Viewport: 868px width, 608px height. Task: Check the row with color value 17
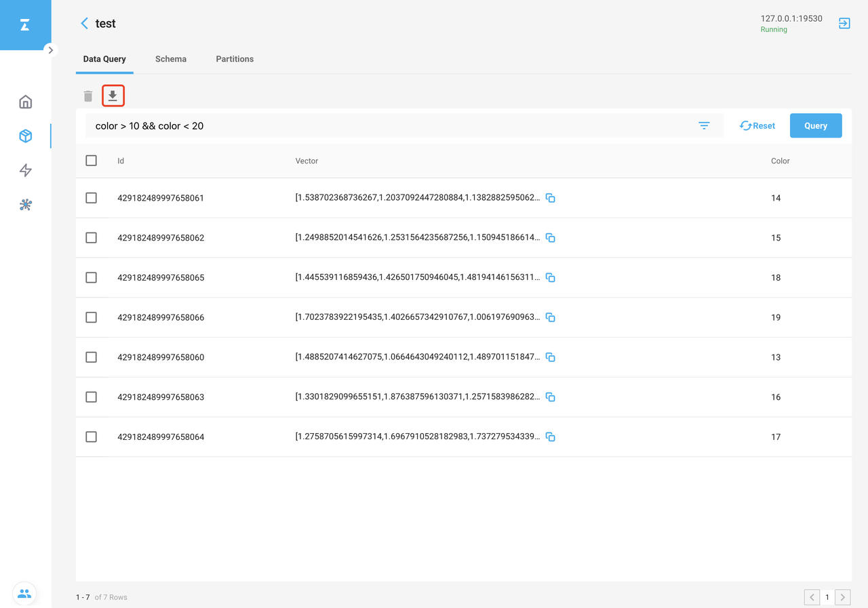(x=92, y=437)
